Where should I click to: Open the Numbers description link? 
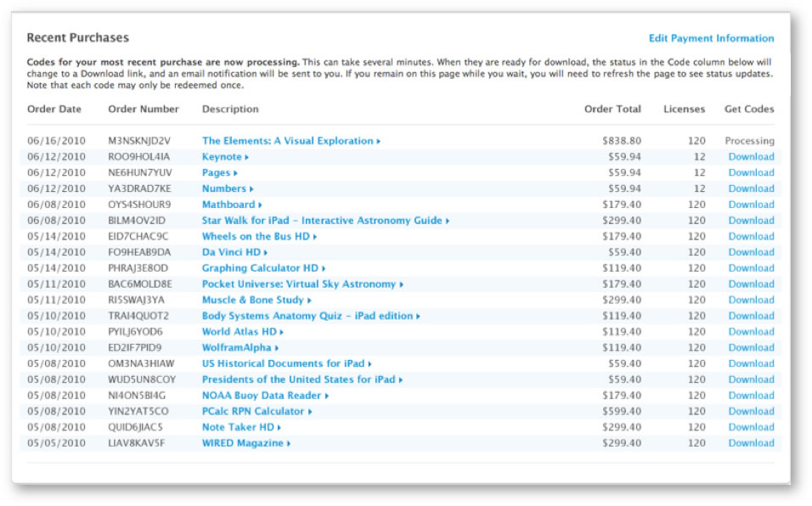tap(228, 188)
